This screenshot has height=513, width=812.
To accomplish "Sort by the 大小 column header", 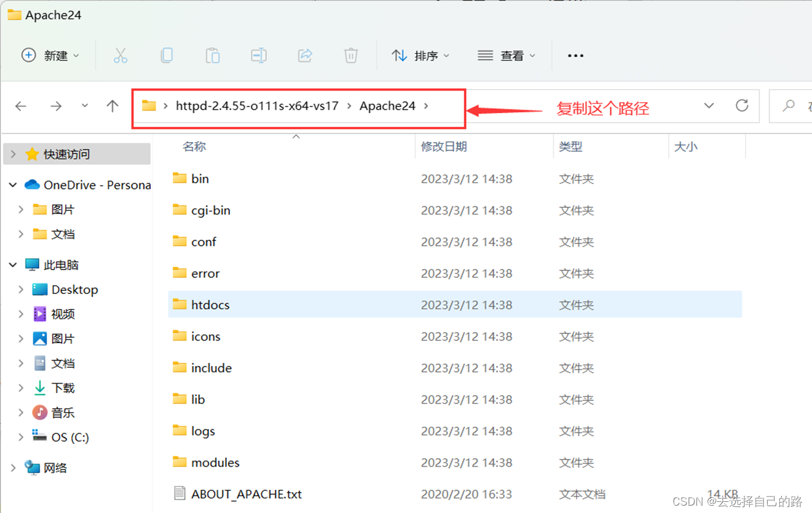I will click(x=686, y=146).
